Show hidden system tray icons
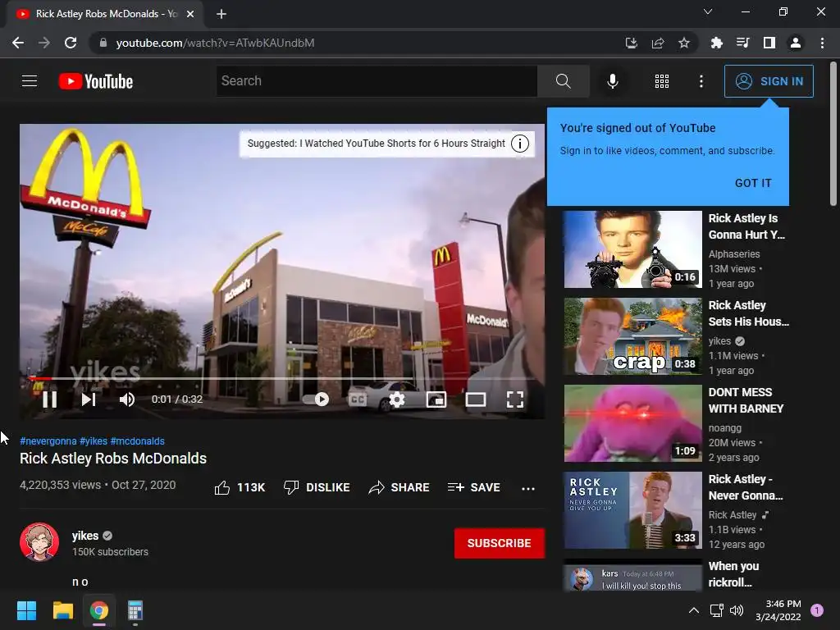 click(694, 610)
